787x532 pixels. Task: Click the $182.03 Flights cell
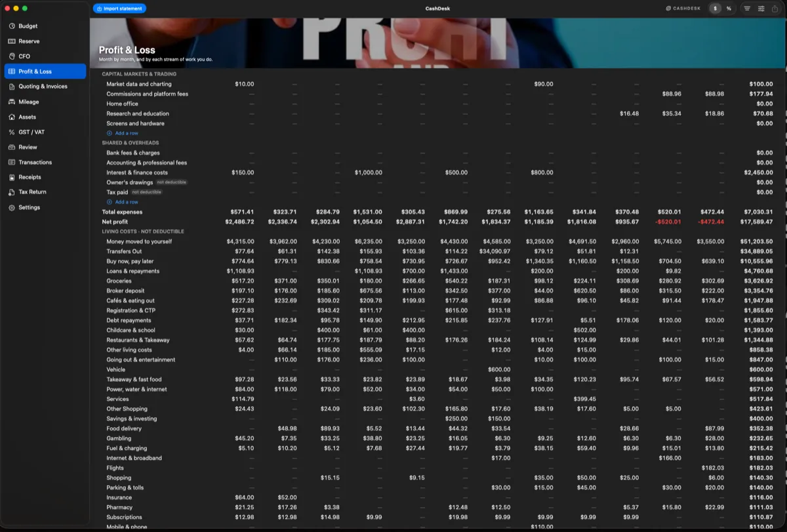tap(714, 468)
